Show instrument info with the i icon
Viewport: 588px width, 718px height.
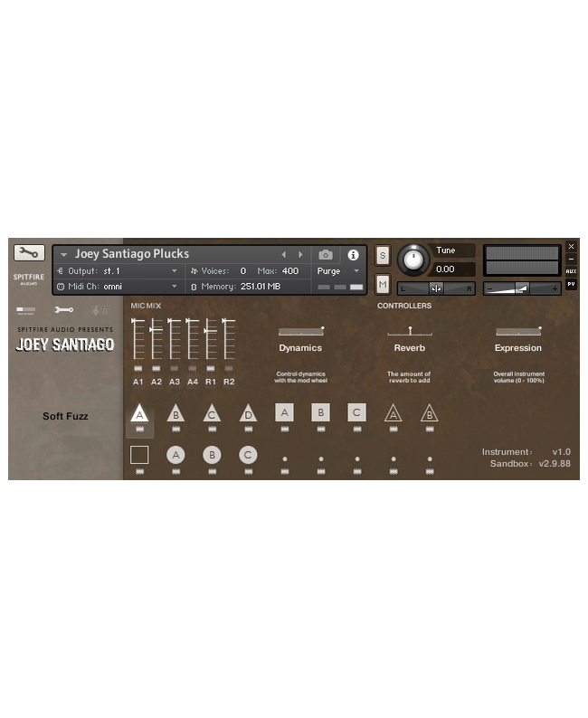click(x=353, y=255)
